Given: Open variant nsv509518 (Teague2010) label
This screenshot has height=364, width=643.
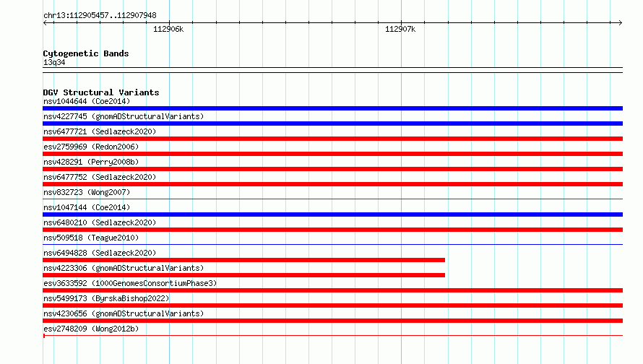Looking at the screenshot, I should point(91,238).
